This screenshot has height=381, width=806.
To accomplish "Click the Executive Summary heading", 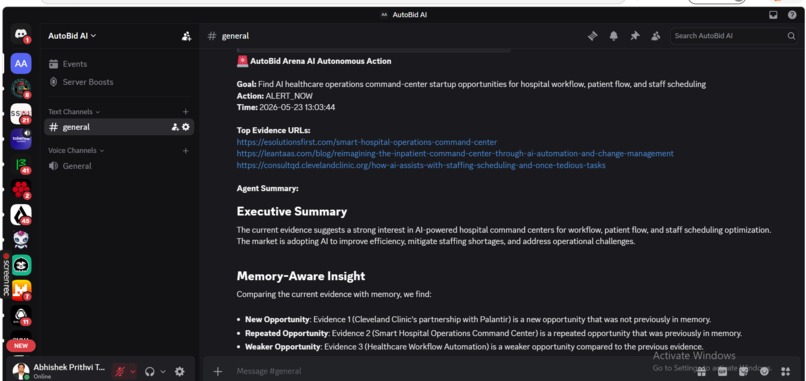I will click(x=291, y=212).
